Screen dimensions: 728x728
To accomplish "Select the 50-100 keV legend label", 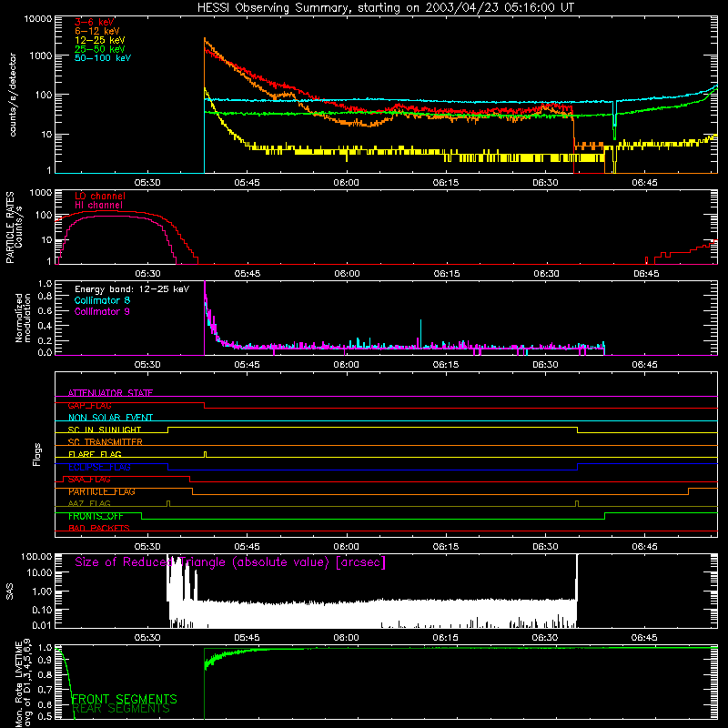I will click(x=103, y=58).
